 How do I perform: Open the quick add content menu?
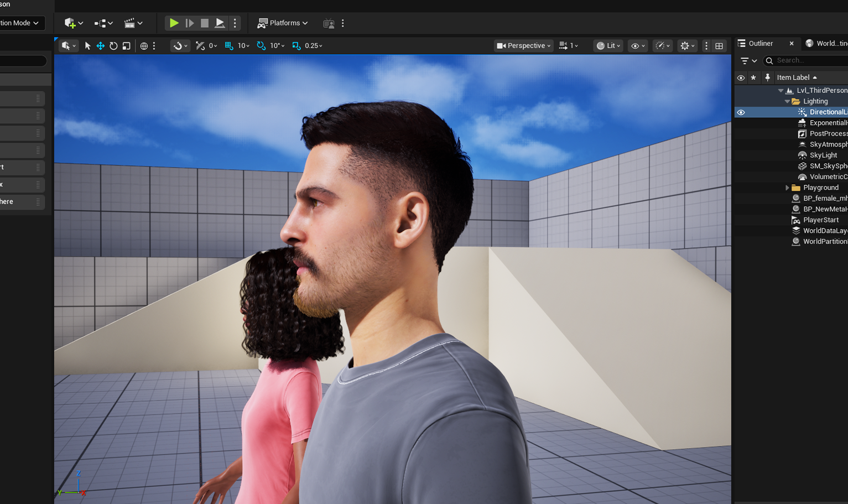73,23
